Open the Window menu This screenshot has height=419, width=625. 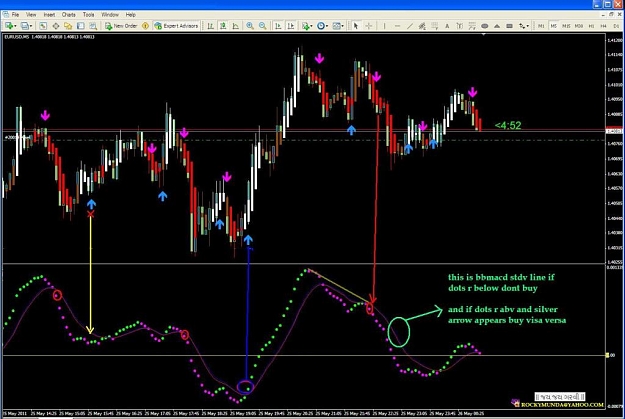coord(110,15)
